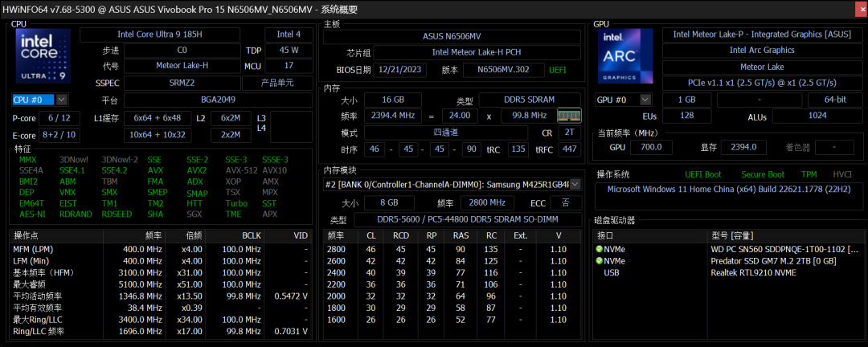Click green status icon for Predator SSD GM7

coord(599,261)
